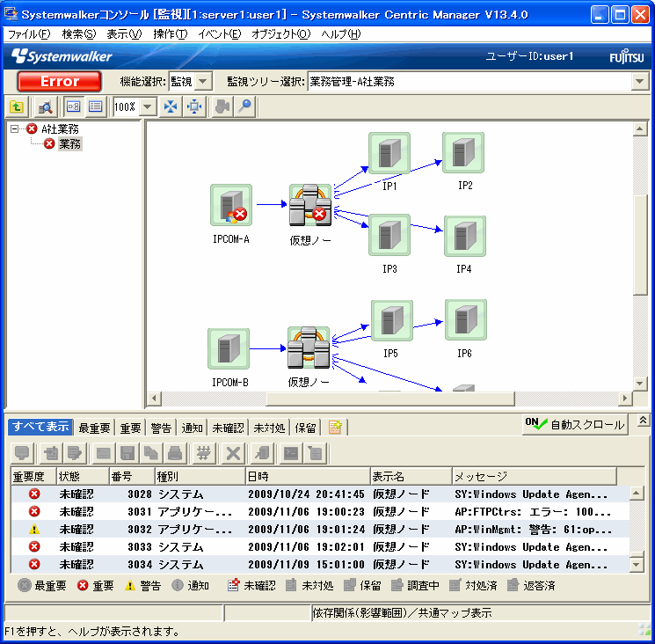Sort by the 重要度 column header
The image size is (655, 644).
33,476
